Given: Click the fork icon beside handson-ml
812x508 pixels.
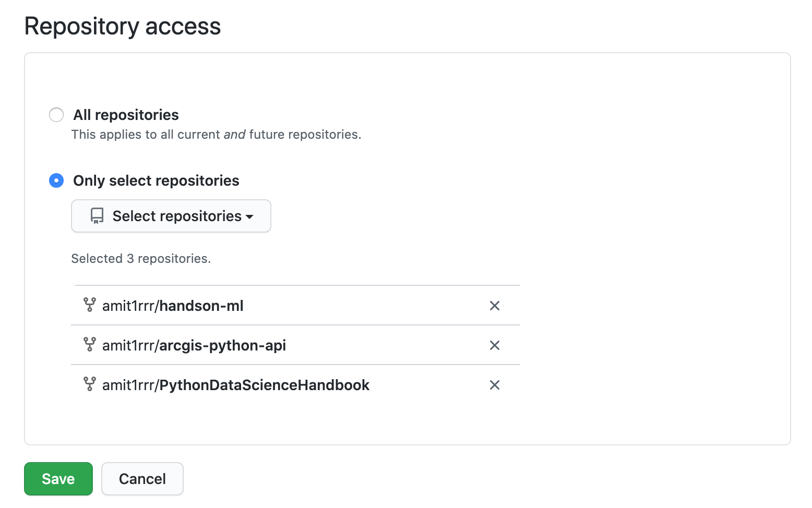Looking at the screenshot, I should pos(90,305).
